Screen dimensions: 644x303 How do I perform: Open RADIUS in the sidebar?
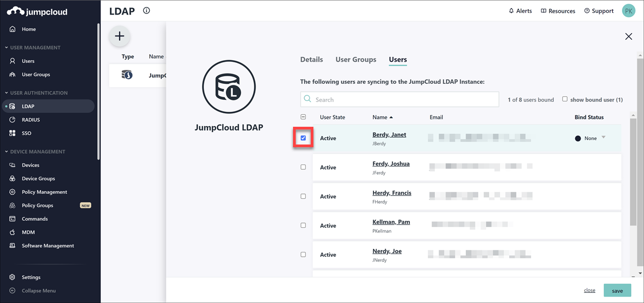pyautogui.click(x=31, y=120)
